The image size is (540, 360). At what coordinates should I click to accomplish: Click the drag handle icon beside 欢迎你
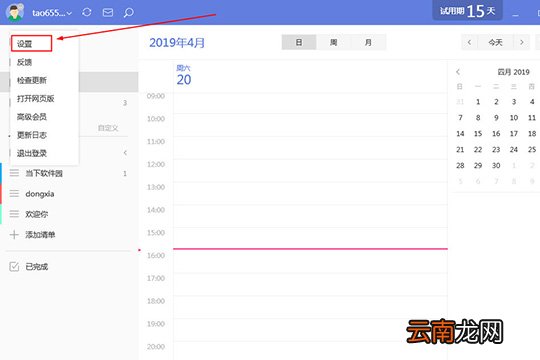[x=14, y=214]
